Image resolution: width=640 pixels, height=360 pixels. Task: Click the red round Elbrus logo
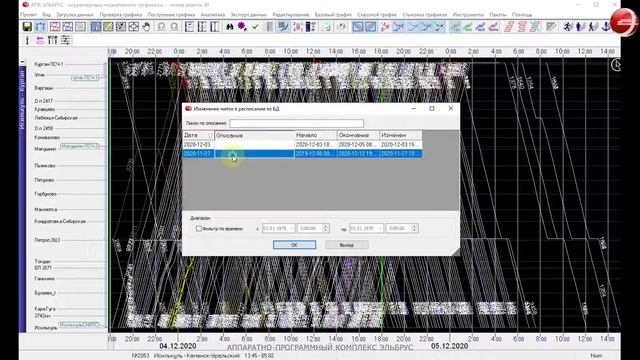coord(624,22)
